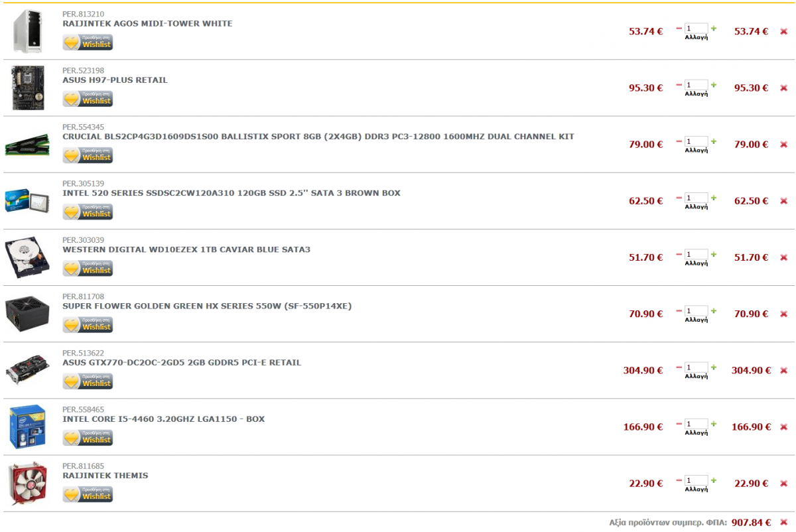Click Αλλαγή under Intel 520 SSD quantity
Image resolution: width=796 pixels, height=532 pixels.
coord(696,206)
